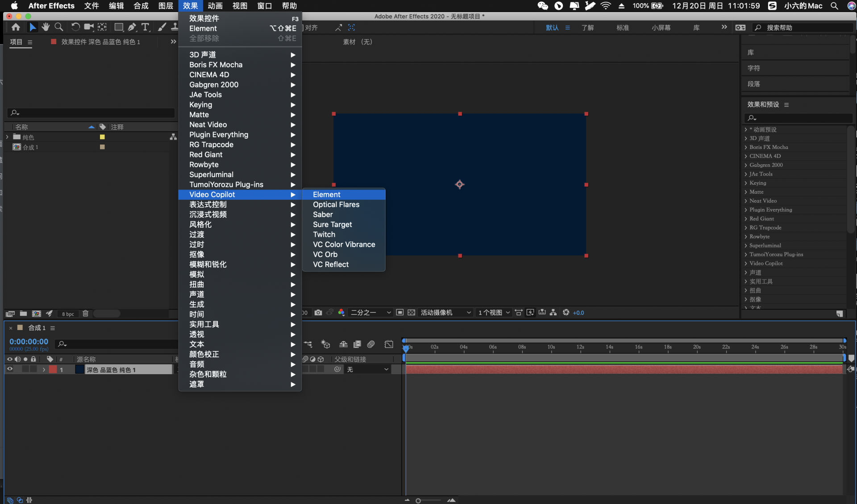Click the current time 0:00:00:00 display
Image resolution: width=857 pixels, height=504 pixels.
pyautogui.click(x=29, y=342)
